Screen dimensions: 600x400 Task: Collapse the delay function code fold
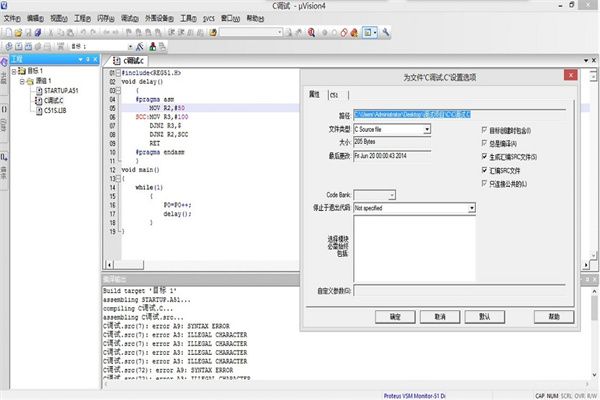(118, 90)
